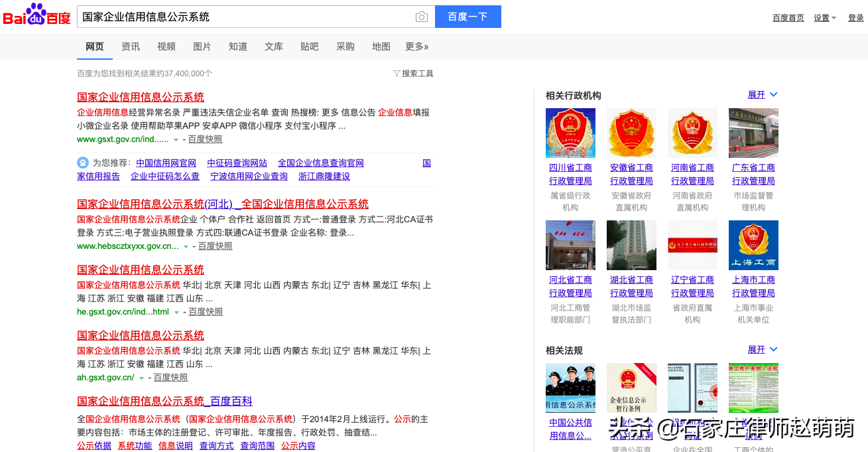This screenshot has height=452, width=868.
Task: Click the 上海工商 badge image
Action: point(753,245)
